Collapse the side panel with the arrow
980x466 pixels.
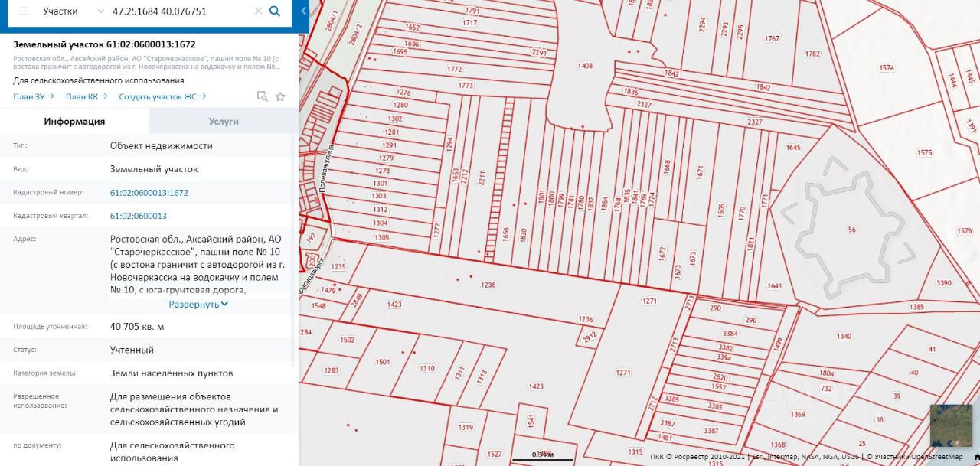(x=304, y=11)
